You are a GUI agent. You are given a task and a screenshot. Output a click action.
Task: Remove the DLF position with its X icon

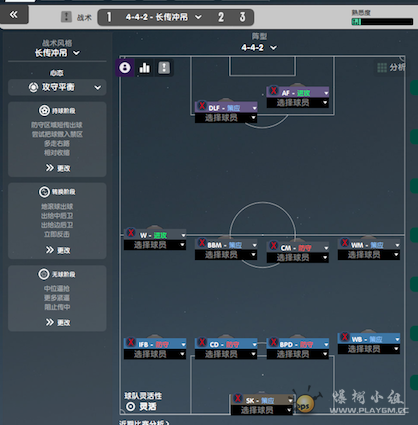click(202, 106)
